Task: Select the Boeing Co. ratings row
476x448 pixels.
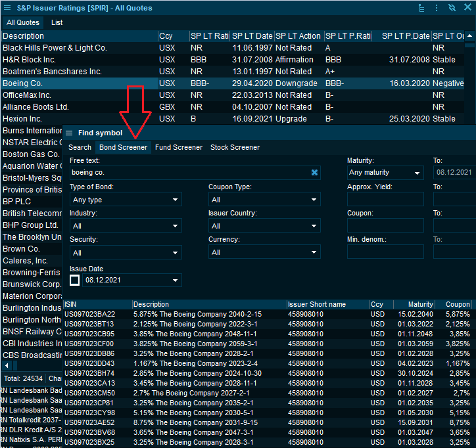Action: [x=79, y=83]
